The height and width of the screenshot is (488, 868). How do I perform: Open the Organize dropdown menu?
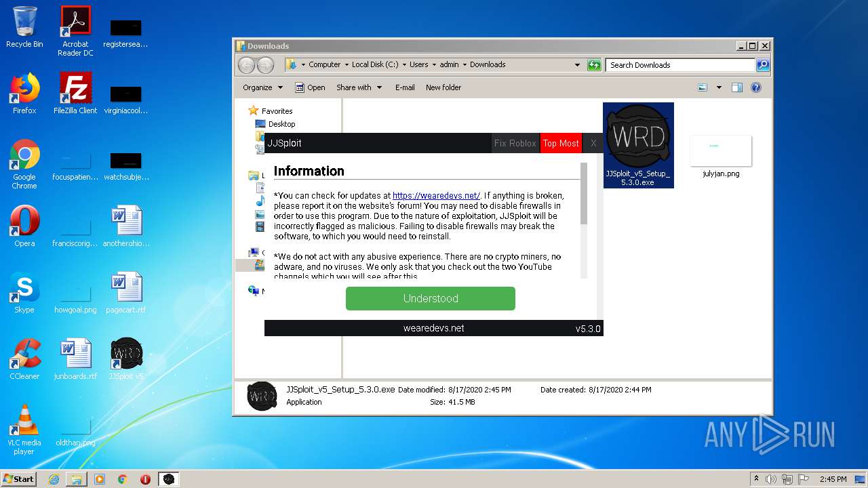tap(262, 87)
